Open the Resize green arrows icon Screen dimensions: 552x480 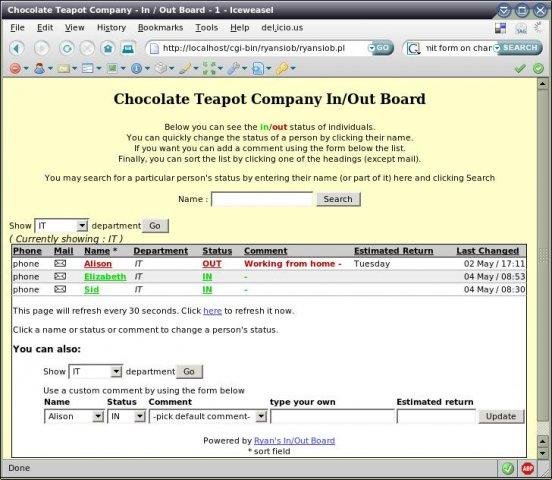pyautogui.click(x=209, y=68)
